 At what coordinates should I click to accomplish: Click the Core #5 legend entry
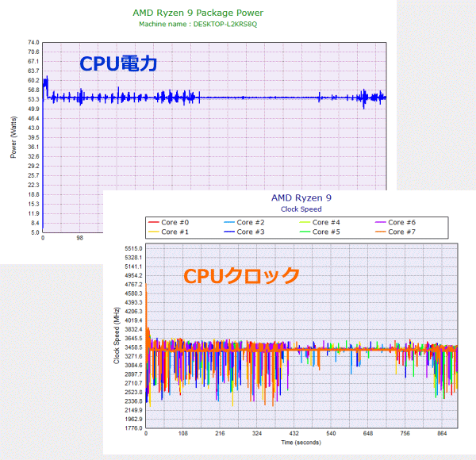[x=320, y=232]
